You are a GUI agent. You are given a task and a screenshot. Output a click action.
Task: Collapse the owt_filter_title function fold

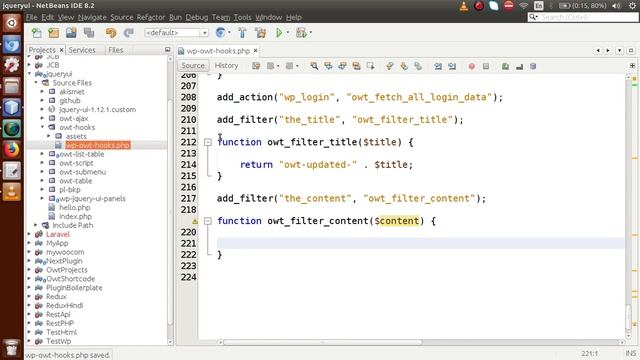(208, 142)
